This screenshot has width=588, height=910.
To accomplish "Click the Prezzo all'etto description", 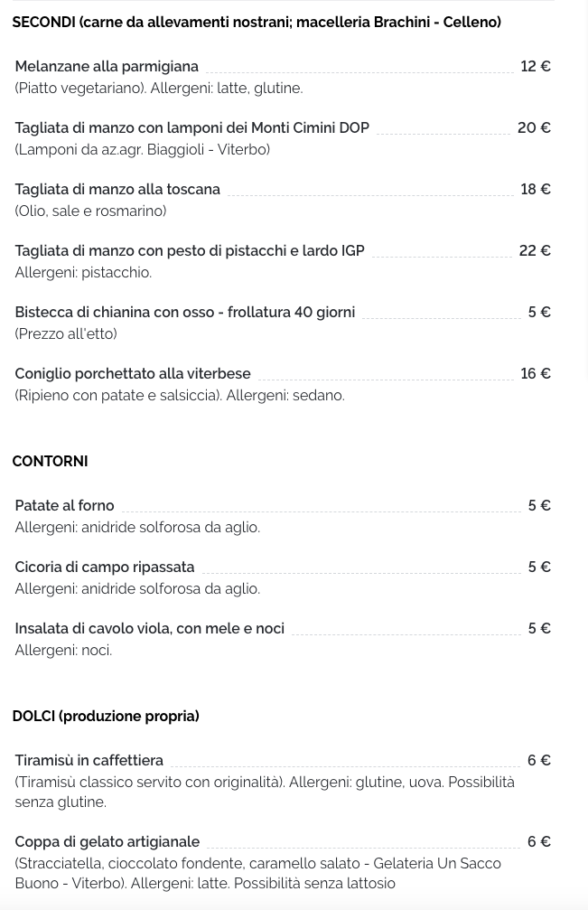I will click(x=66, y=333).
